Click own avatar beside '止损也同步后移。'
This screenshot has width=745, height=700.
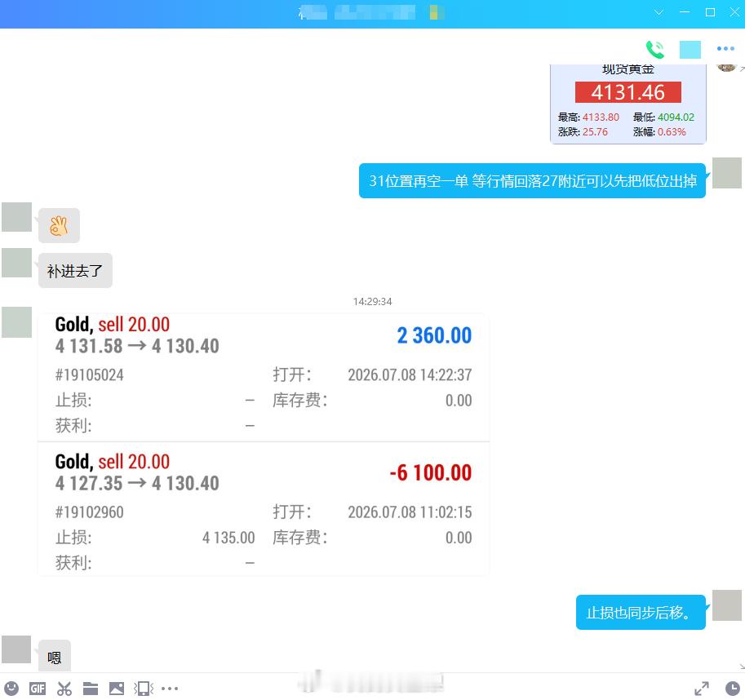(727, 605)
